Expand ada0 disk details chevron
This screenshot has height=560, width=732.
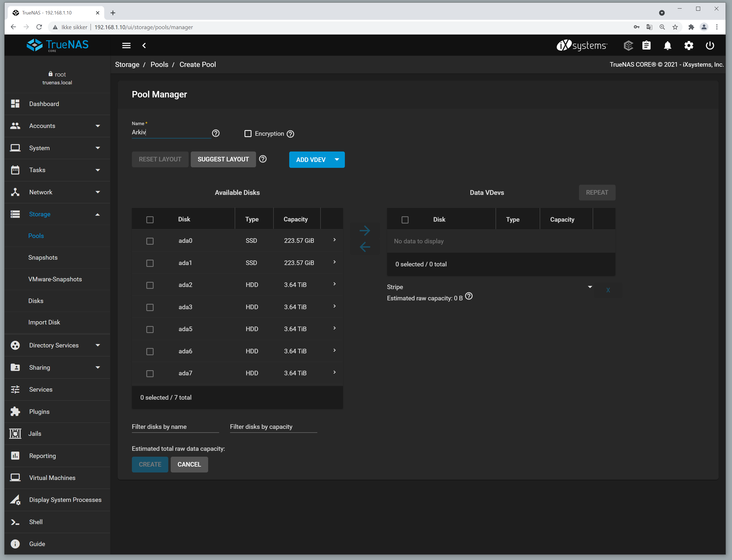click(x=334, y=240)
